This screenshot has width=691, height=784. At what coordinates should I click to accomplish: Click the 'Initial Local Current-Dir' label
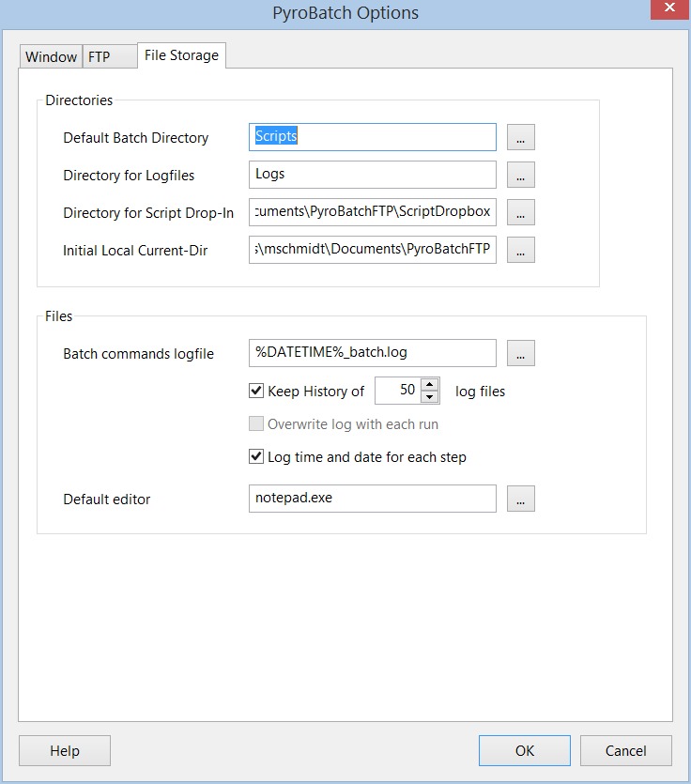(135, 251)
